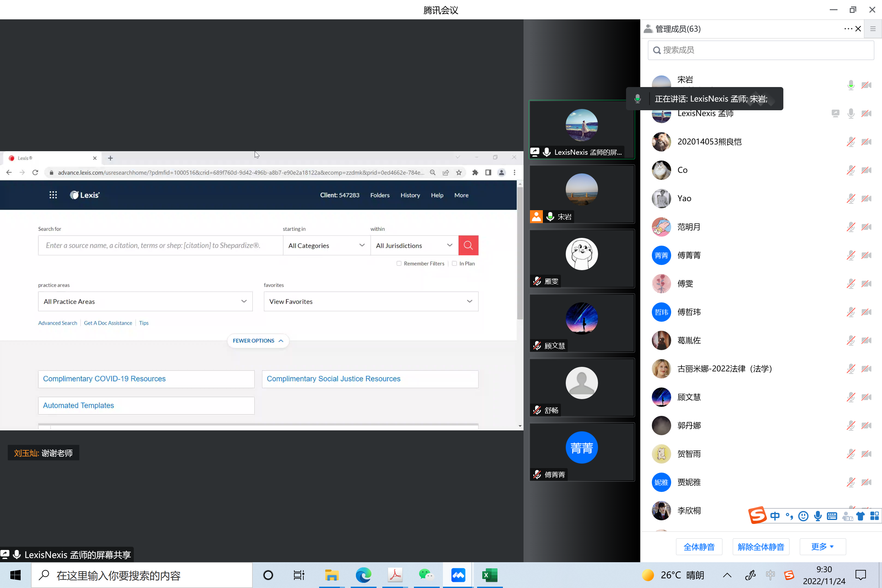
Task: Toggle camera icon for 范明月
Action: [866, 227]
